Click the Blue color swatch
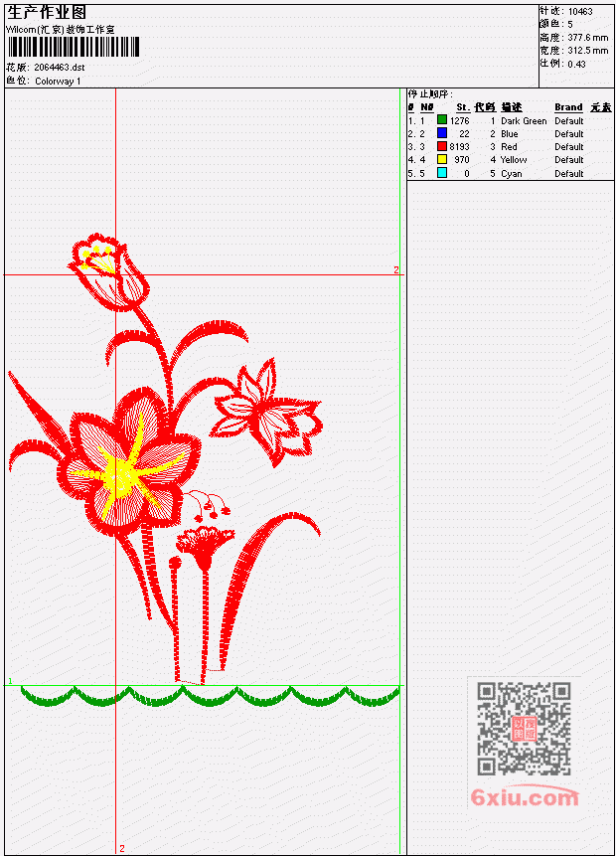616x856 pixels. (442, 133)
